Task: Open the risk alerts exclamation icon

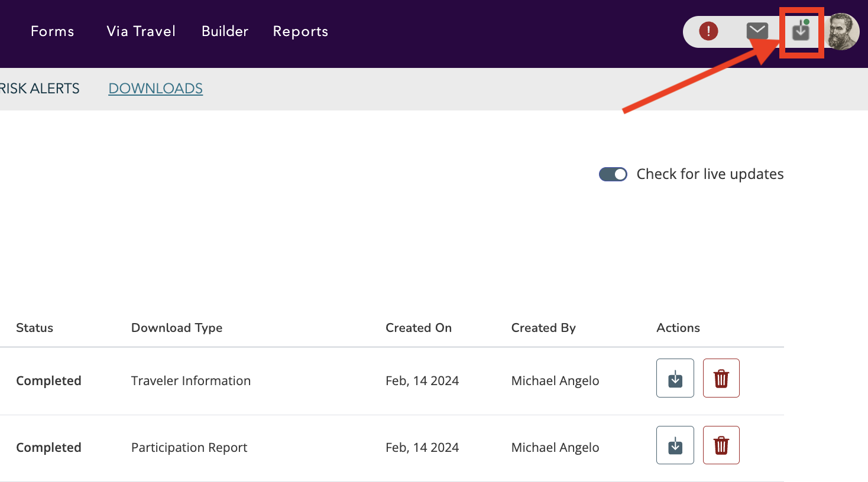Action: click(708, 31)
